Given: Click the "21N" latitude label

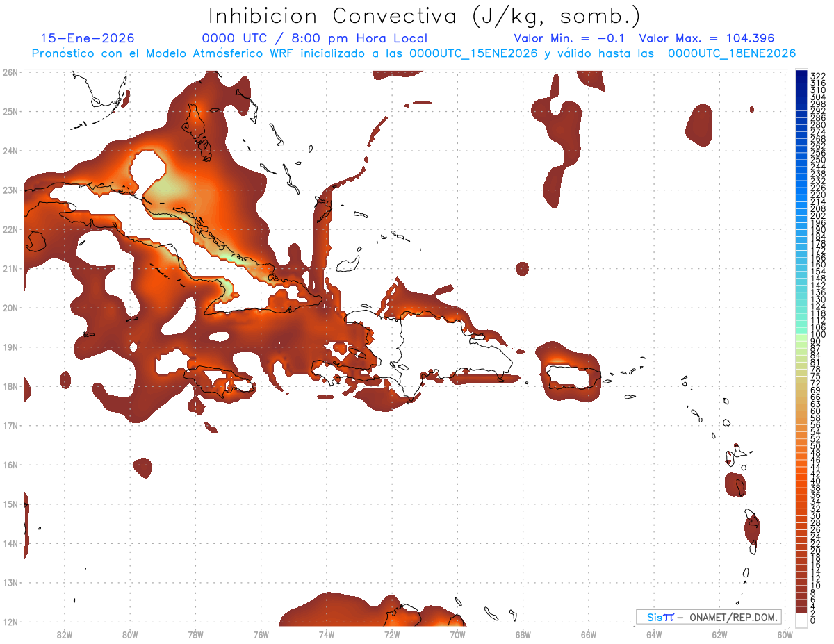Looking at the screenshot, I should pyautogui.click(x=10, y=268).
